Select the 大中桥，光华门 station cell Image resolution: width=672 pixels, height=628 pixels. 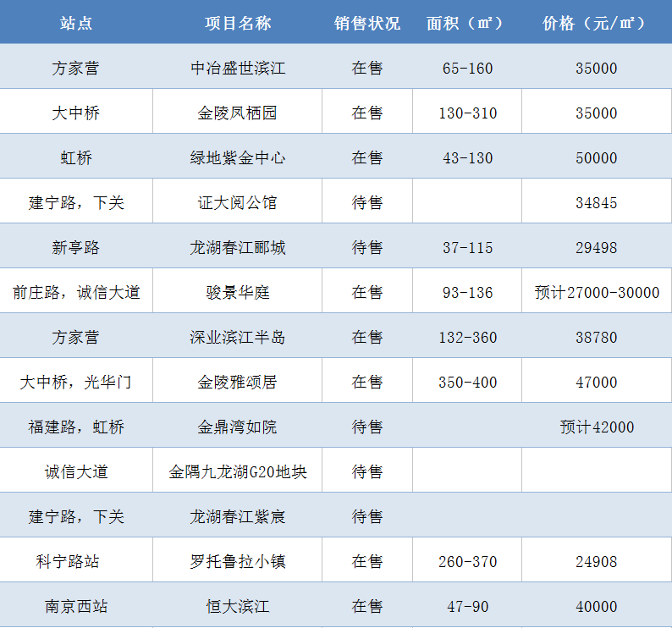pos(76,382)
